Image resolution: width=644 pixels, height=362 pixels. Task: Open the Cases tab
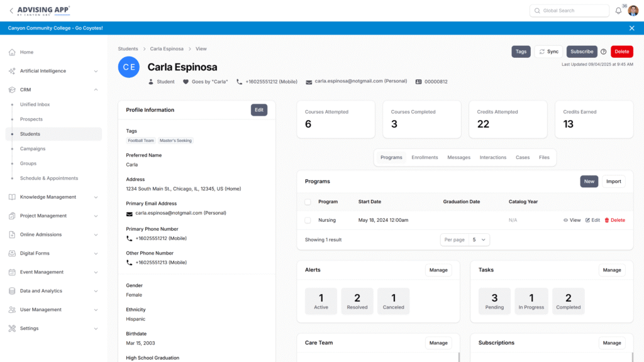[x=523, y=157]
